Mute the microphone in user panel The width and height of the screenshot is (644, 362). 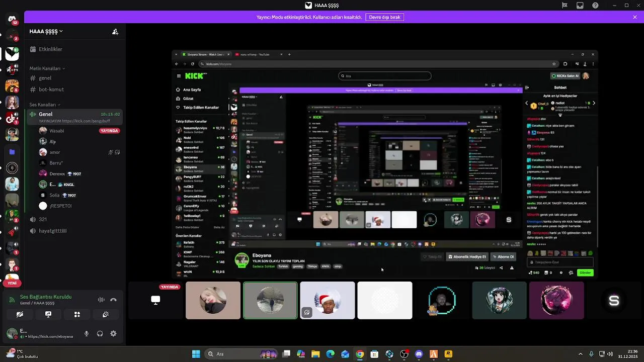87,333
